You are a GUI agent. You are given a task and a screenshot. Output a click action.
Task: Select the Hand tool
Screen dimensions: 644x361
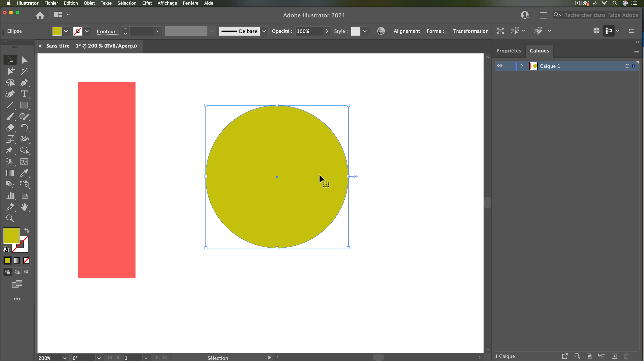coord(24,207)
